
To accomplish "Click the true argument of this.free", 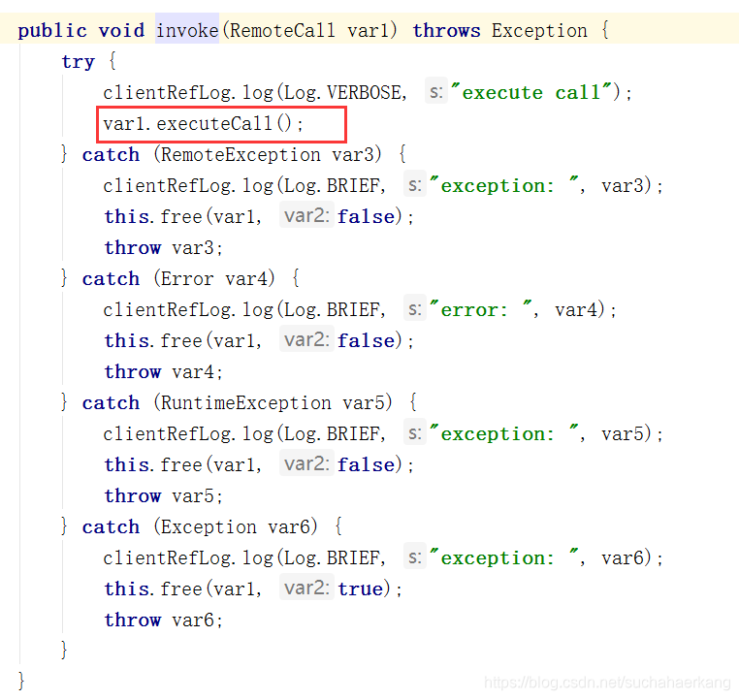I will 361,589.
